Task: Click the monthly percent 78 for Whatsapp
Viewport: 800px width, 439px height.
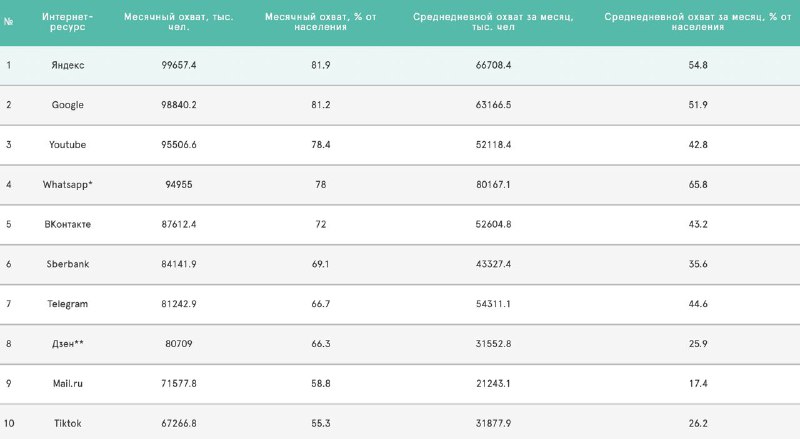Action: coord(320,184)
